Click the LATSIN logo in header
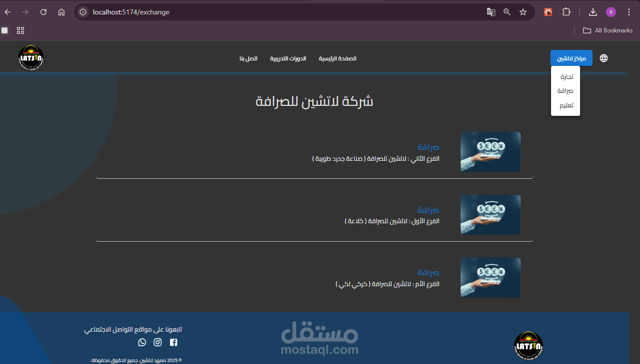This screenshot has width=640, height=364. 31,58
